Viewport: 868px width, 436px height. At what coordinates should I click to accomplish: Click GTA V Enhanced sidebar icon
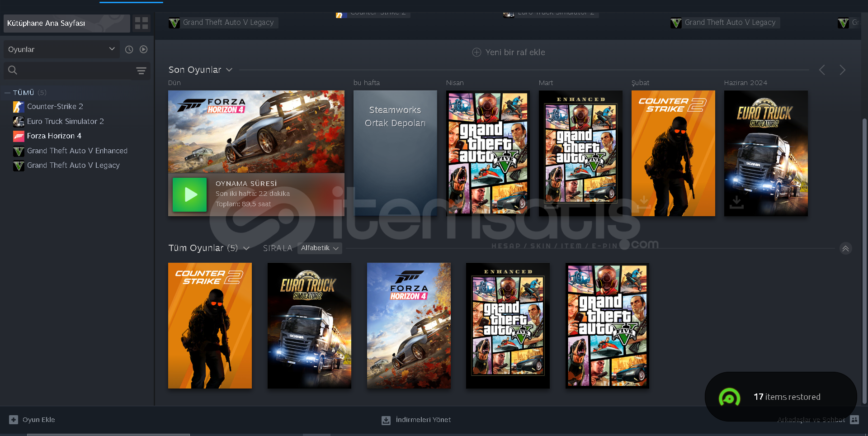pos(19,151)
